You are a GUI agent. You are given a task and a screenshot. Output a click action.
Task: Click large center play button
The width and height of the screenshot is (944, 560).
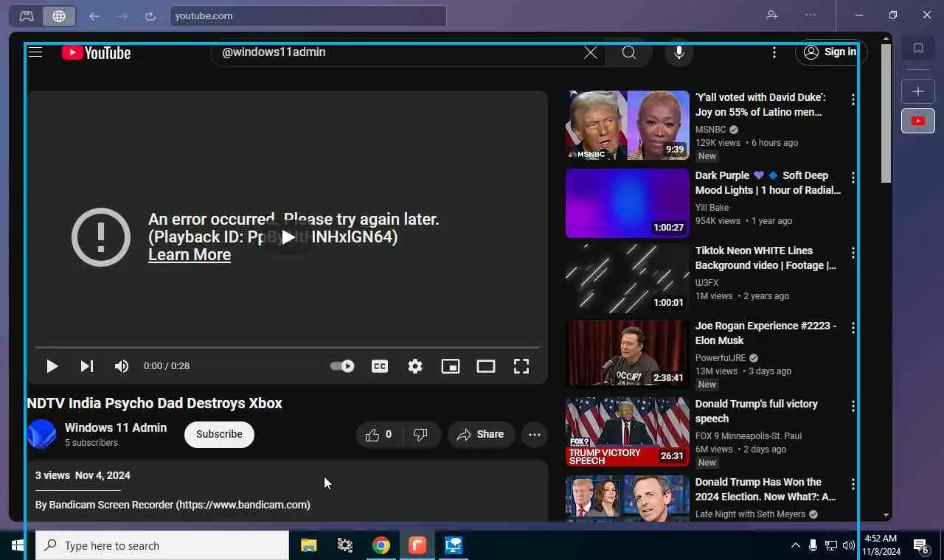tap(287, 237)
